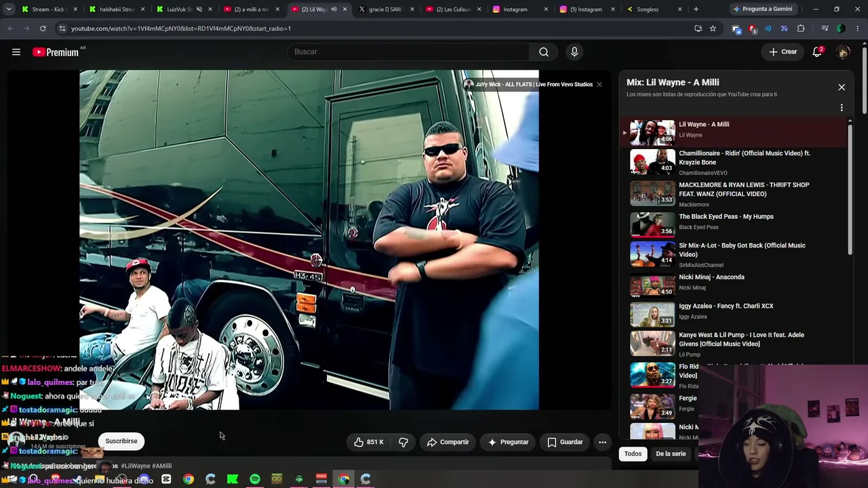Open the Chrome tab search dropdown arrow
The width and height of the screenshot is (868, 488).
(x=9, y=9)
